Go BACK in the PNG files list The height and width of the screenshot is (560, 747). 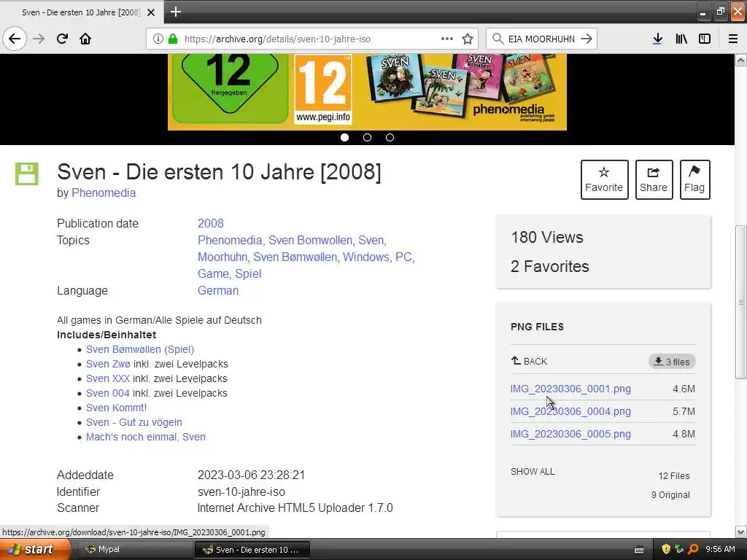530,361
